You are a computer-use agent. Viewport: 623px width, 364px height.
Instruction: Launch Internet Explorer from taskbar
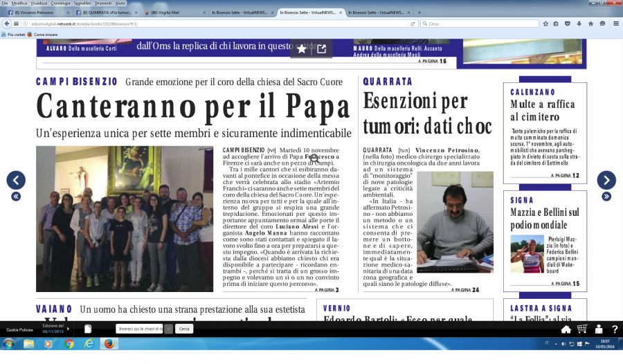click(x=89, y=344)
